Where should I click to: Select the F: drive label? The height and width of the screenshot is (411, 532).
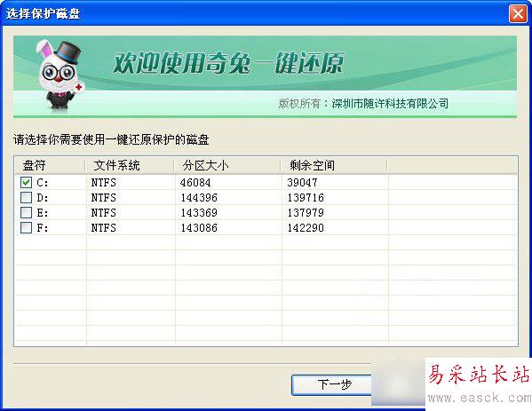tap(43, 228)
